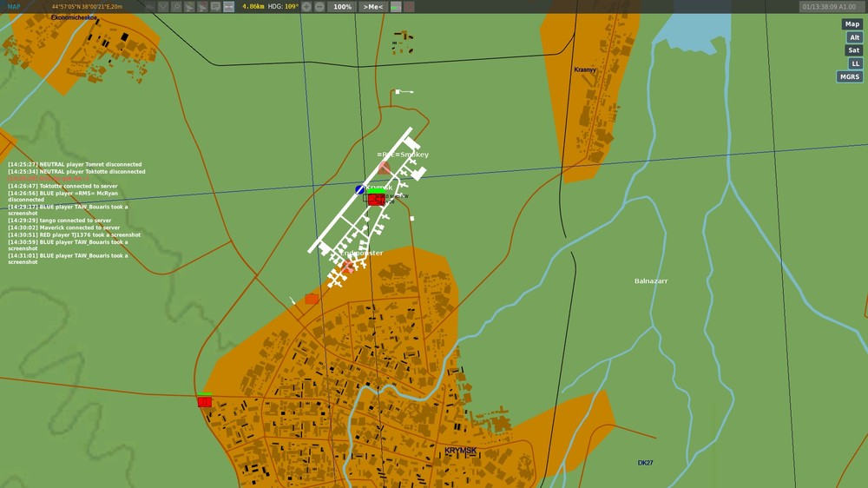Toggle the LL coordinate format button
Viewport: 868px width, 488px height.
click(855, 63)
